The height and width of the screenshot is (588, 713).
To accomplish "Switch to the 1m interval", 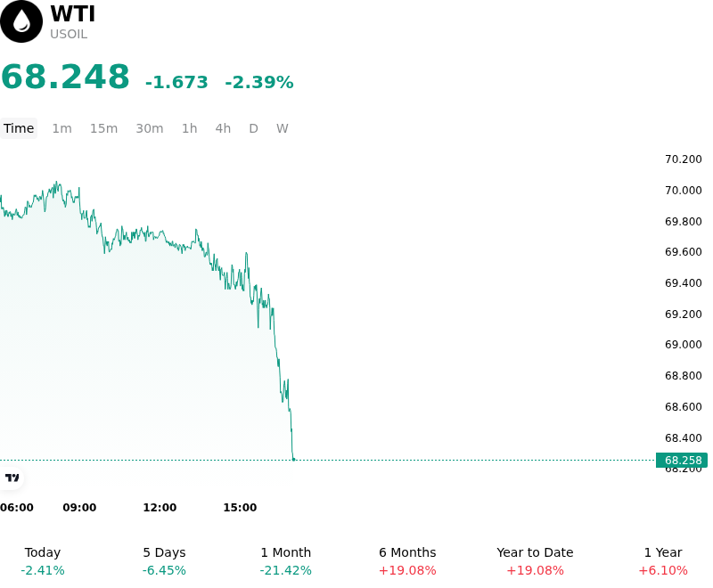I will (61, 128).
